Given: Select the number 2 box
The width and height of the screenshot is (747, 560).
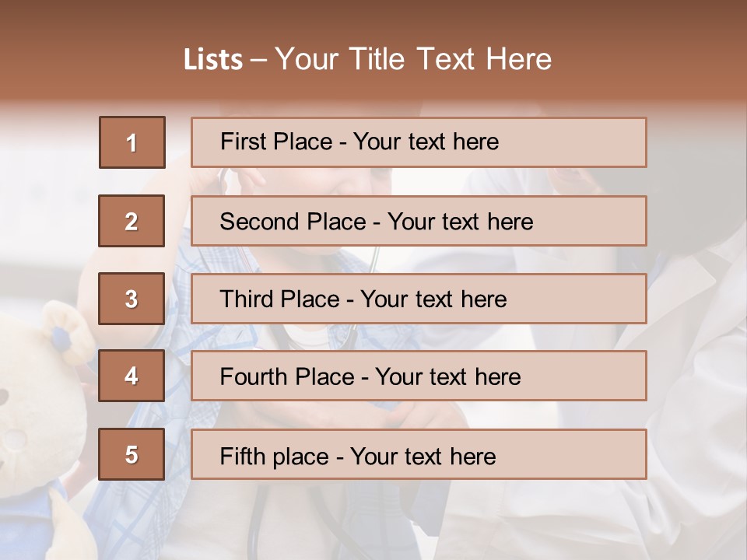Looking at the screenshot, I should coord(132,221).
